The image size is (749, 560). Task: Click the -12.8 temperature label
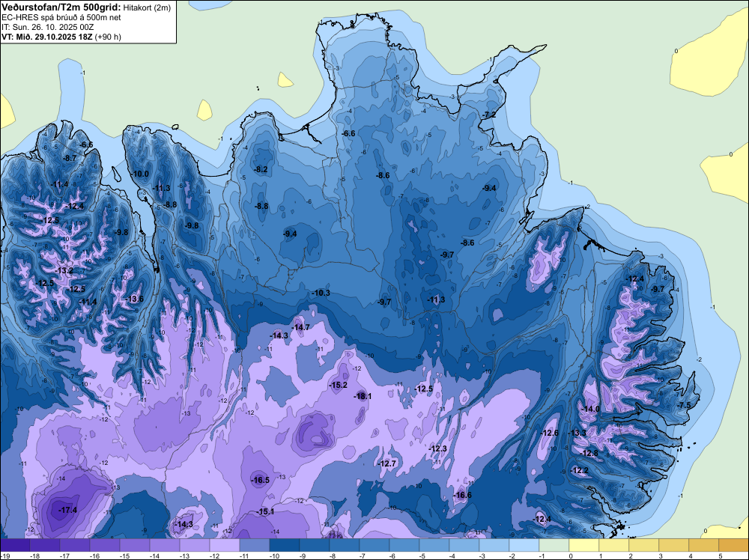click(589, 454)
